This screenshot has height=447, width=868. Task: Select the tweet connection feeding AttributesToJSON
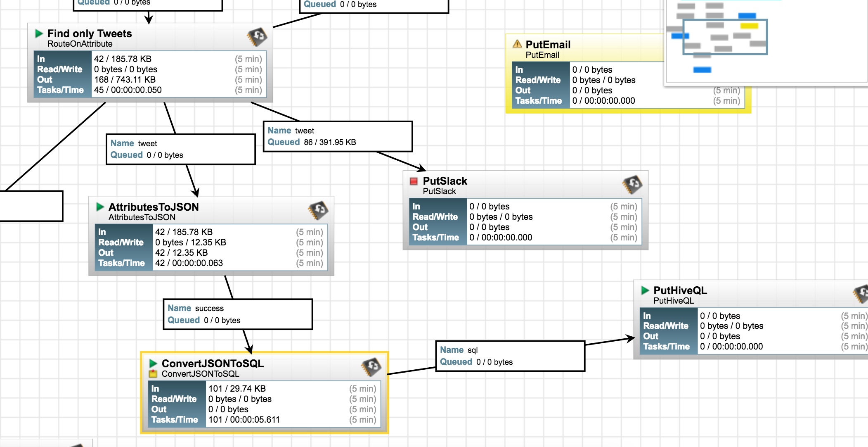click(x=180, y=149)
